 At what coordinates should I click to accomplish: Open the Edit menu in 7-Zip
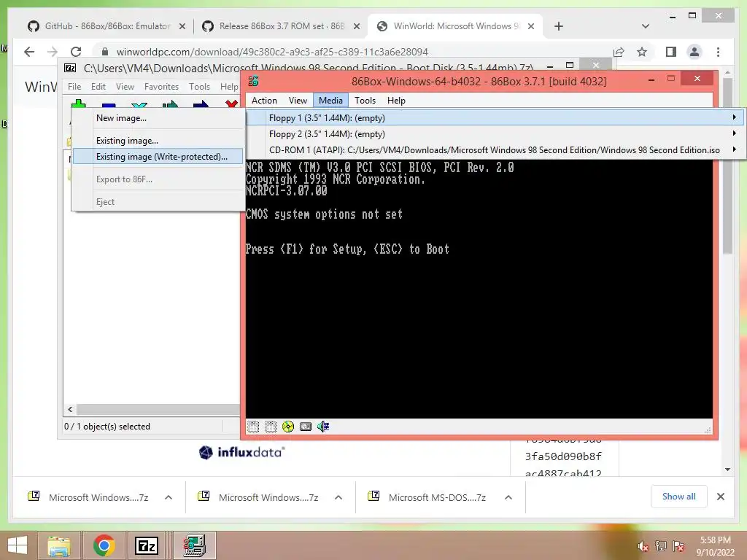pos(98,87)
